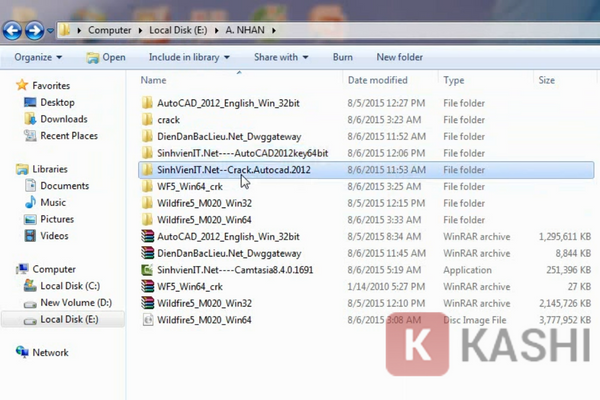Image resolution: width=600 pixels, height=400 pixels.
Task: Click date 8/6/2015 3:23 AM
Action: coord(384,119)
